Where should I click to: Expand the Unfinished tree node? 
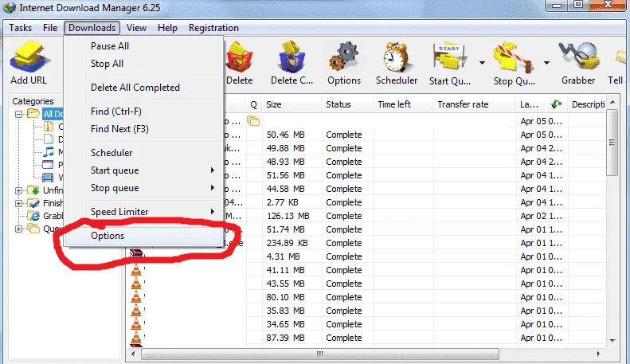18,190
